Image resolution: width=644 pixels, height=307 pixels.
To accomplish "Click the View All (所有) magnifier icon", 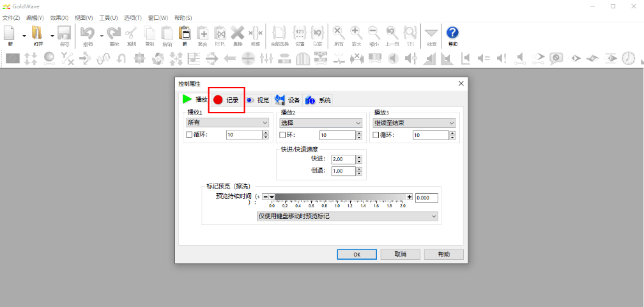I will click(x=339, y=33).
